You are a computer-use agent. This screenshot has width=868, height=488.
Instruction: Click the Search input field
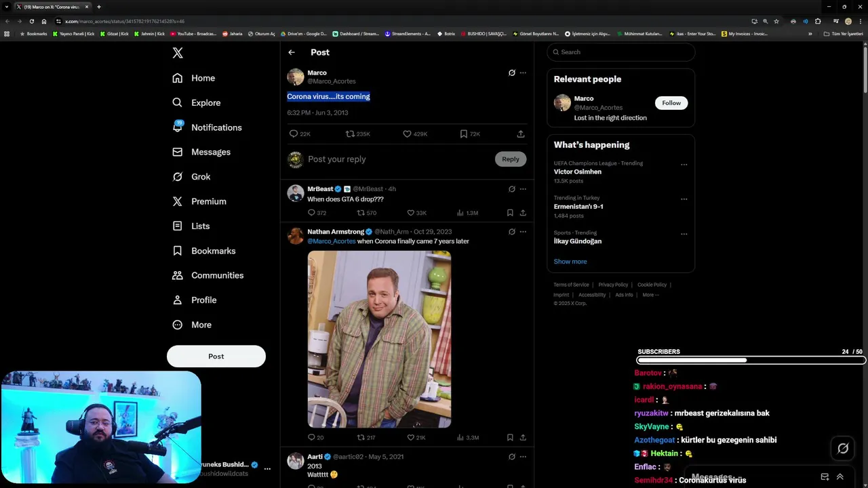621,52
